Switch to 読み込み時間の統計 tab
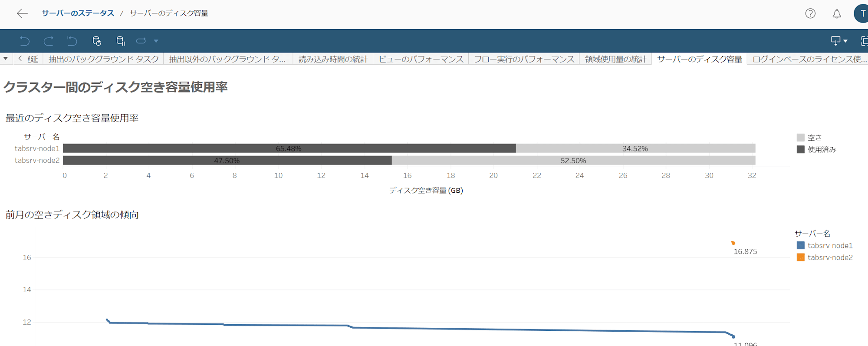The image size is (868, 346). point(333,59)
